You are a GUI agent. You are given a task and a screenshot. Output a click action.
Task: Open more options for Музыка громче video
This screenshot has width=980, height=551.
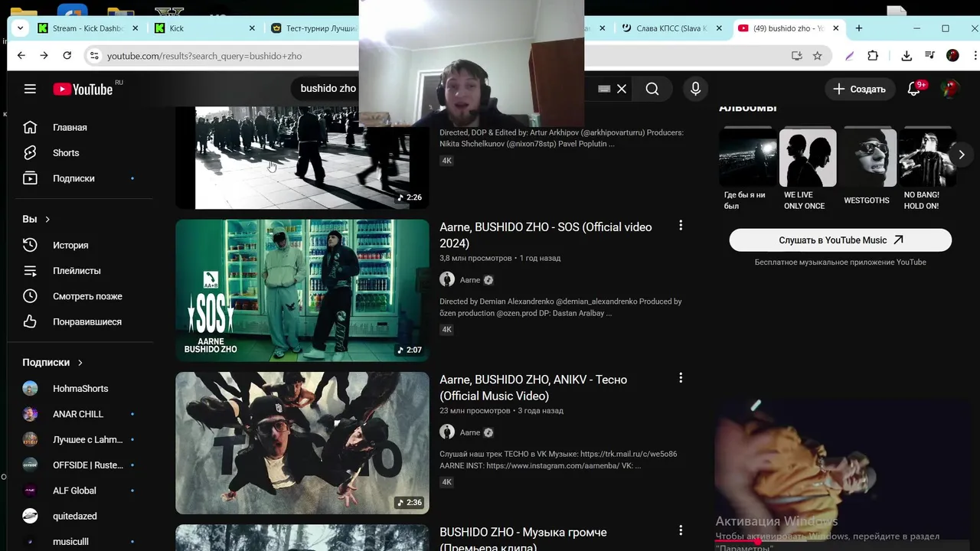[680, 530]
